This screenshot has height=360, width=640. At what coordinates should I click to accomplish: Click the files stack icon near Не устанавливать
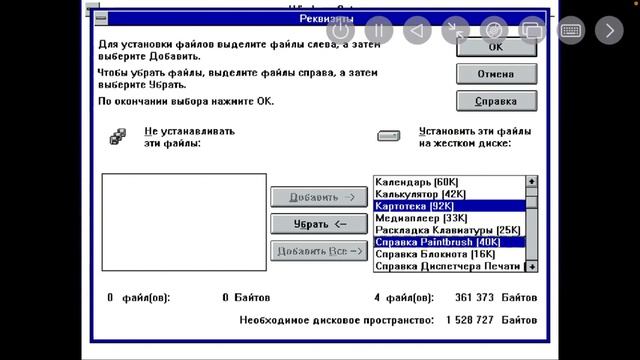[118, 136]
